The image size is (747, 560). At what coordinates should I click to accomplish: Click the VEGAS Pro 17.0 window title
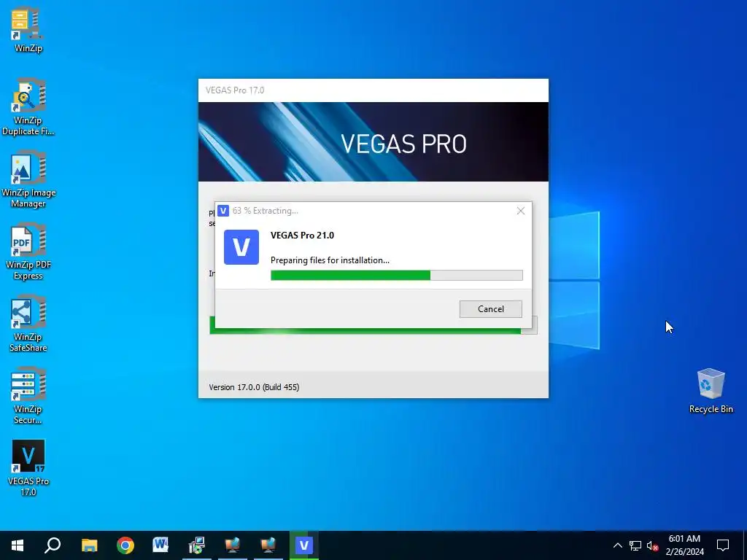[235, 90]
